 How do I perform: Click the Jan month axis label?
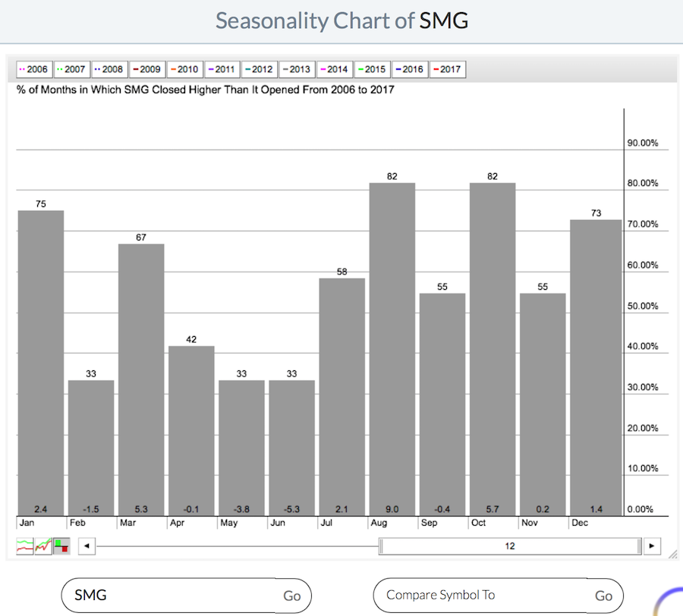coord(27,523)
